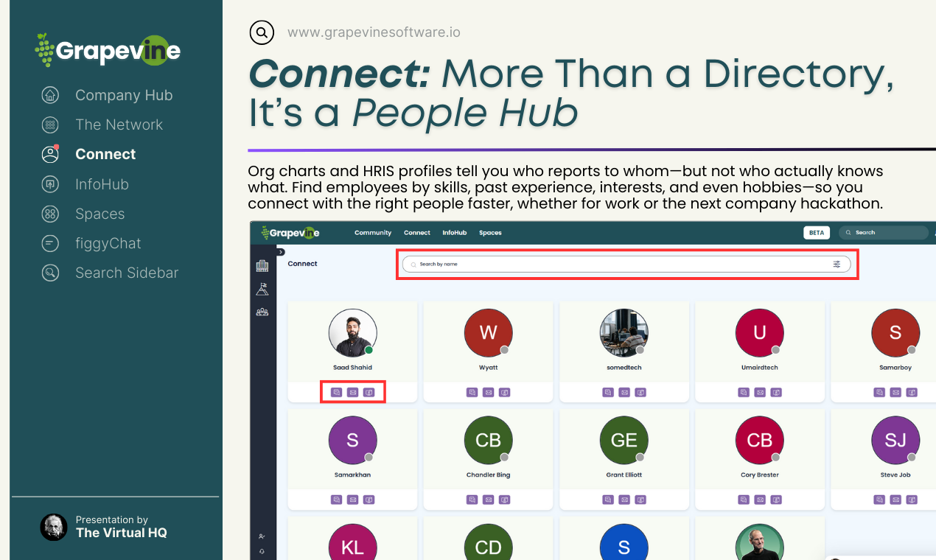This screenshot has width=936, height=560.
Task: Select the Search Sidebar item
Action: 110,273
